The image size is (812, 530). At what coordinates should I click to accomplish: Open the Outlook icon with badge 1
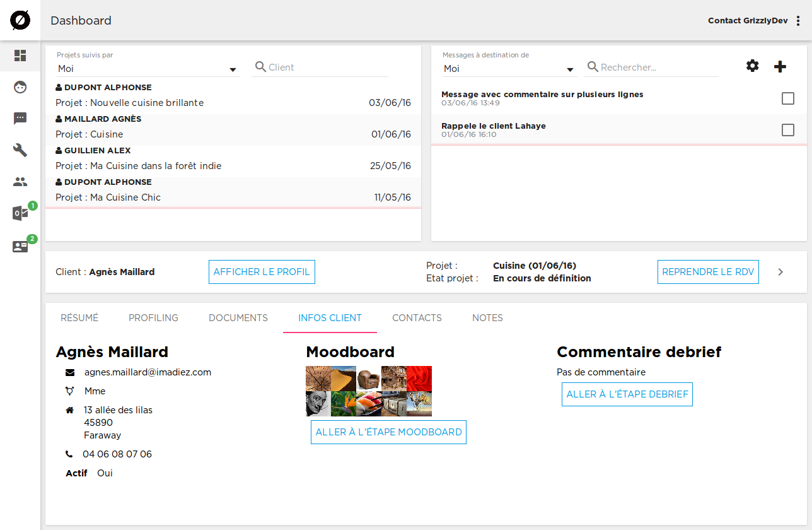pyautogui.click(x=20, y=213)
